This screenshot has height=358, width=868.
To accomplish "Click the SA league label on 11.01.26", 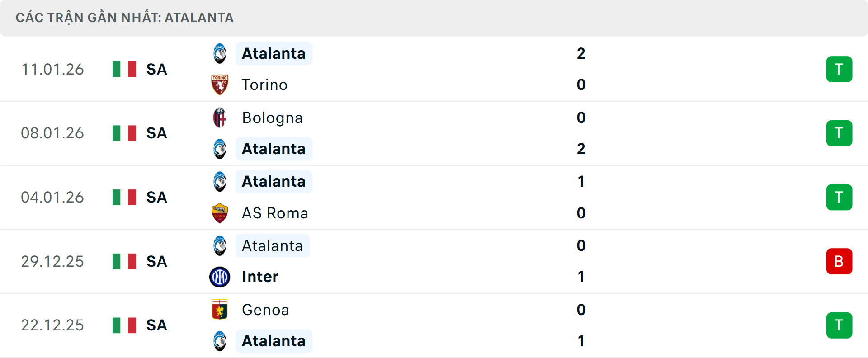I will [157, 69].
